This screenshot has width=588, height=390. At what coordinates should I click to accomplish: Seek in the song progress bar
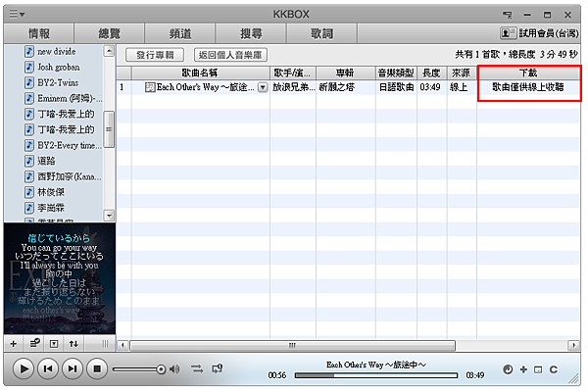(x=376, y=375)
